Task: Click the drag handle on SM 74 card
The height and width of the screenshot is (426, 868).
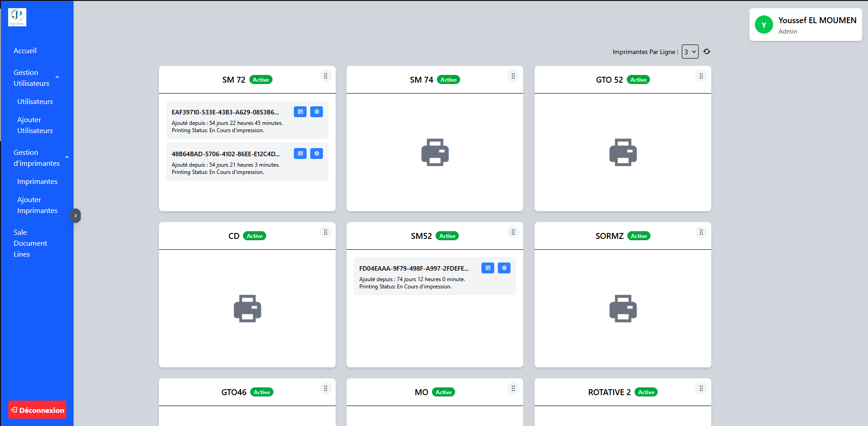Action: point(513,76)
